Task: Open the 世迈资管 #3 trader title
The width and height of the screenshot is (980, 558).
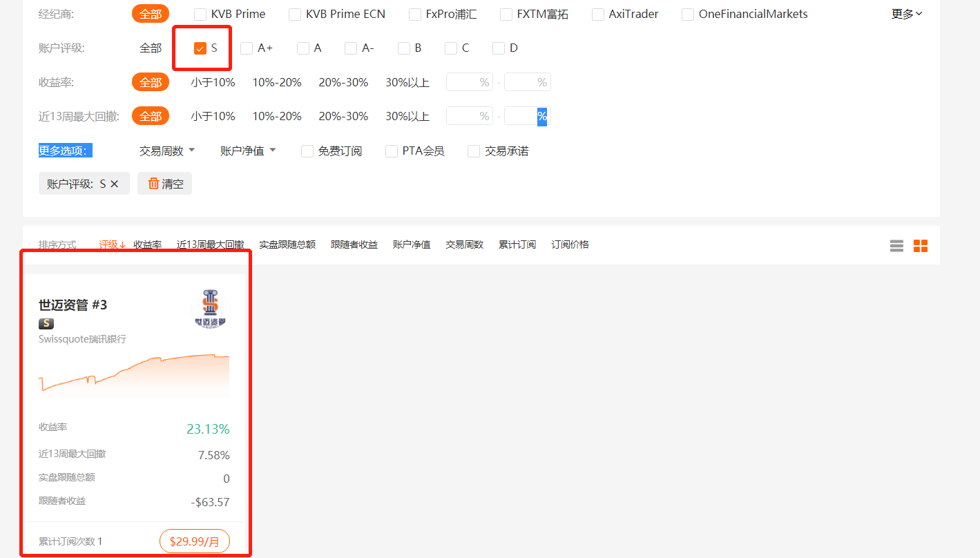Action: tap(73, 305)
